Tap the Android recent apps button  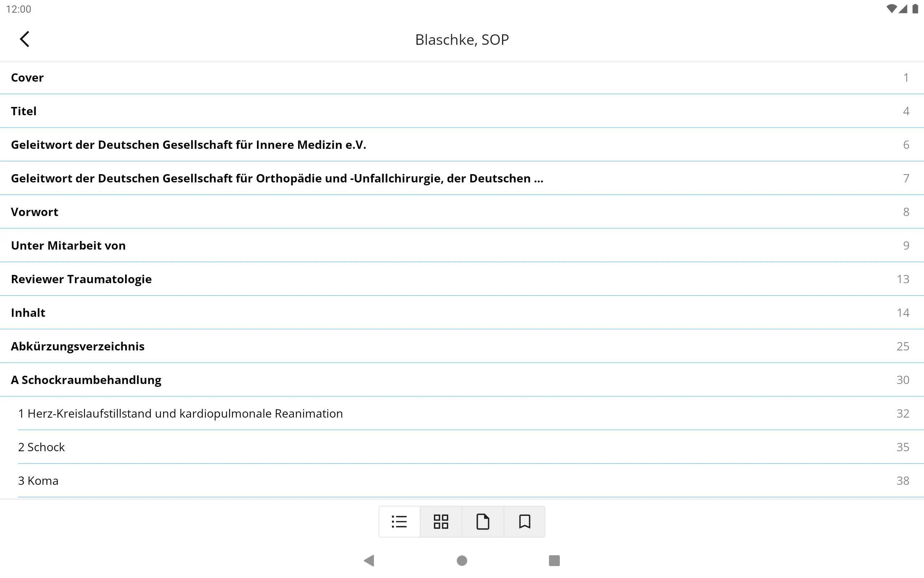tap(554, 560)
